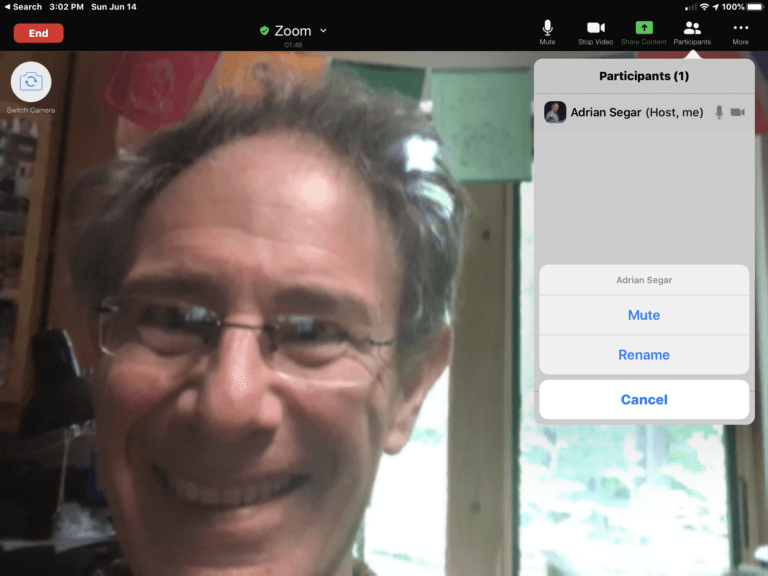Screen dimensions: 768x576
Task: Stop video with the camera toolbar icon
Action: click(x=596, y=27)
